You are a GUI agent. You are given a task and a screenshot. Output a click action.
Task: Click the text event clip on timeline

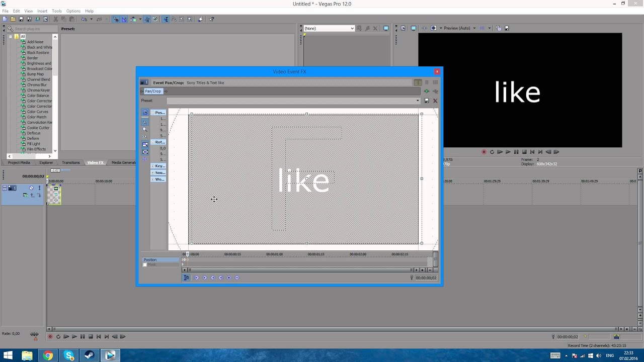pyautogui.click(x=54, y=194)
